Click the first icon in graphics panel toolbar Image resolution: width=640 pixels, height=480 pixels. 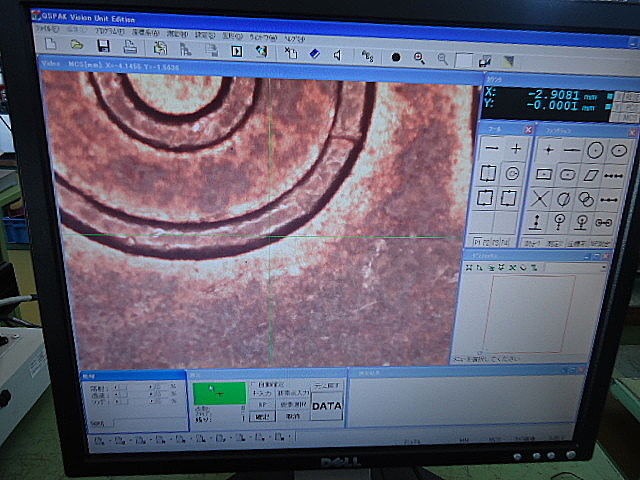(x=469, y=267)
